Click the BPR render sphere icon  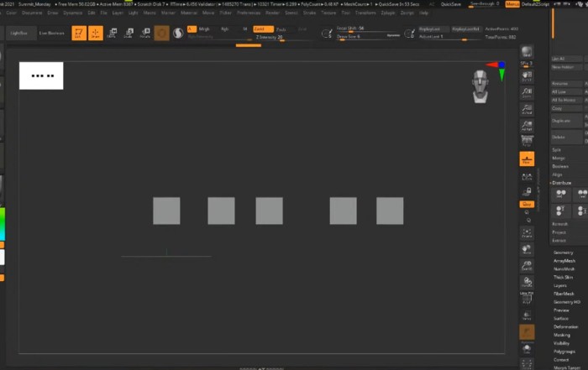(x=527, y=52)
